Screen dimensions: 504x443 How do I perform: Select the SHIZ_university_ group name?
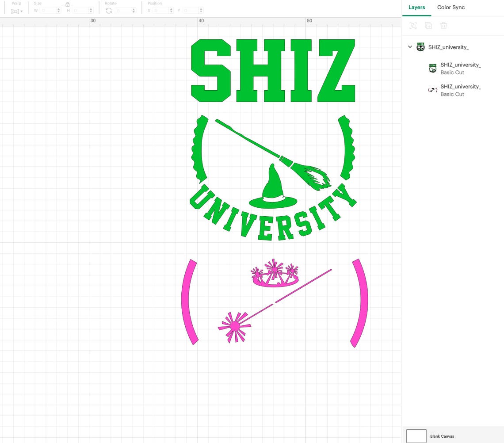click(x=448, y=47)
